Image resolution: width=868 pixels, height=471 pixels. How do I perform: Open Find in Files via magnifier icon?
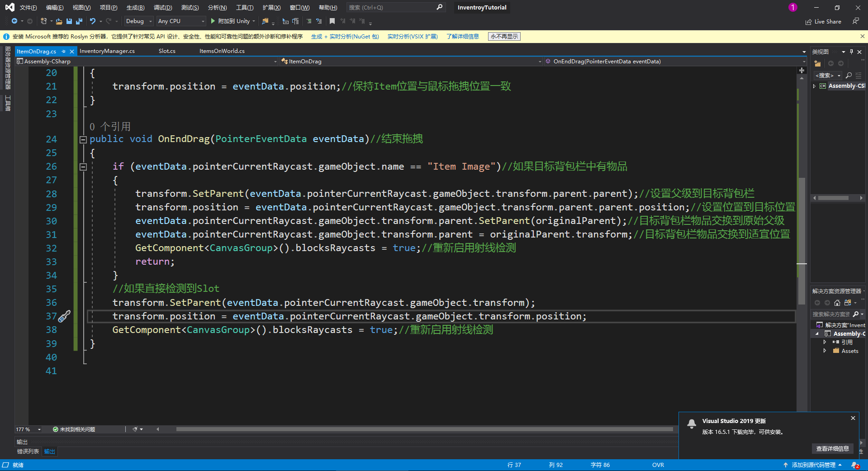tap(266, 21)
